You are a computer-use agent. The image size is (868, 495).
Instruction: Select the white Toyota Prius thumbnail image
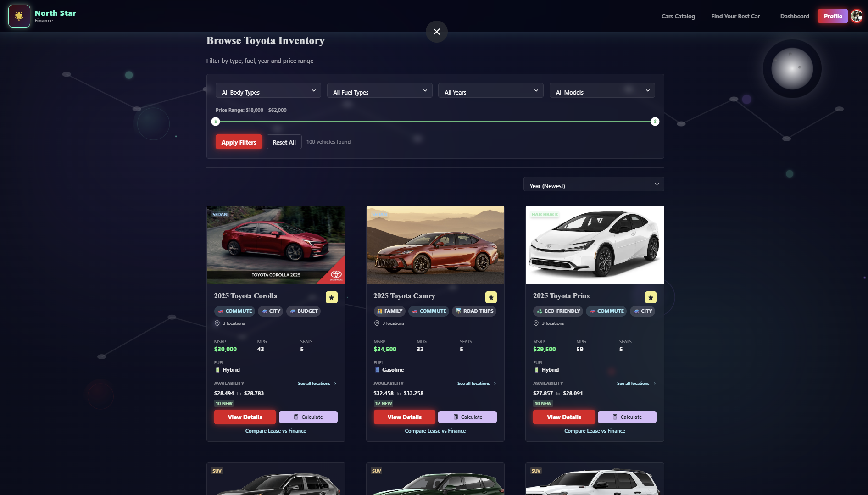pyautogui.click(x=595, y=245)
